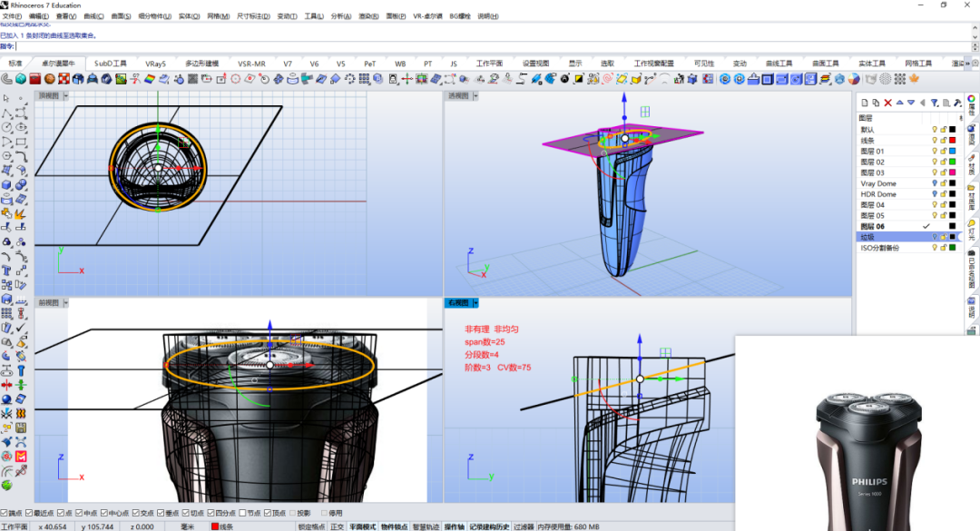Image resolution: width=980 pixels, height=531 pixels.
Task: Click into the 指令 command input field
Action: [x=493, y=46]
